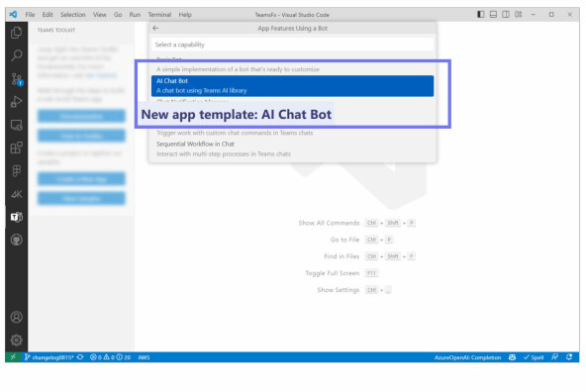Open the Help menu
Screen dimensions: 586x392
coord(185,14)
